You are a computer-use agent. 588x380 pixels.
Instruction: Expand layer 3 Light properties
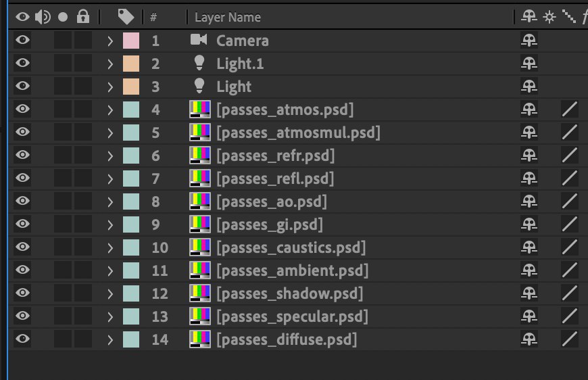tap(110, 87)
